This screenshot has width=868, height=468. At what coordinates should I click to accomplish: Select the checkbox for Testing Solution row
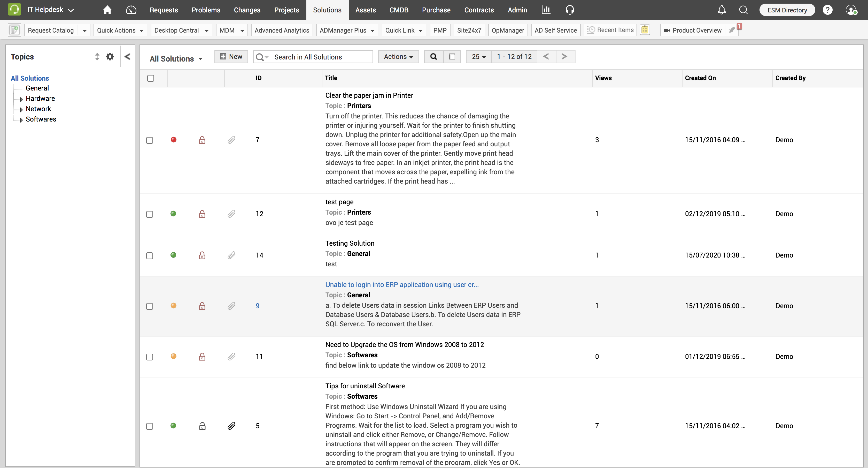pyautogui.click(x=150, y=255)
